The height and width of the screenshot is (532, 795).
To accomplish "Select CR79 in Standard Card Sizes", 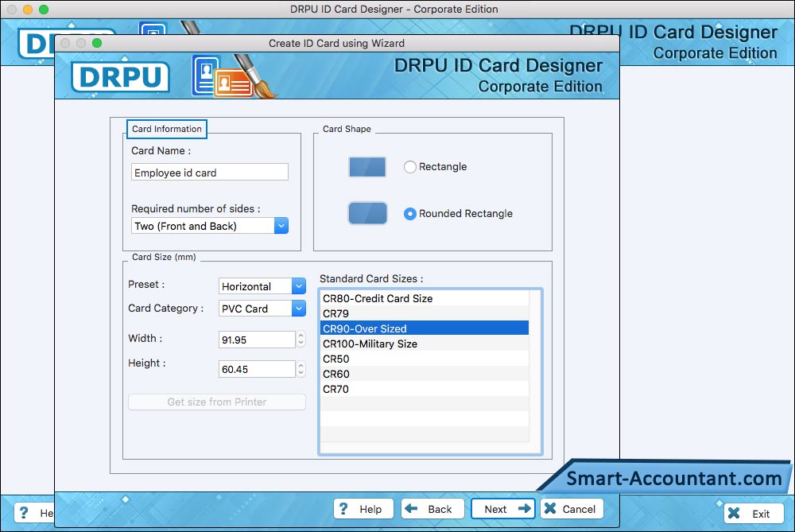I will click(425, 313).
